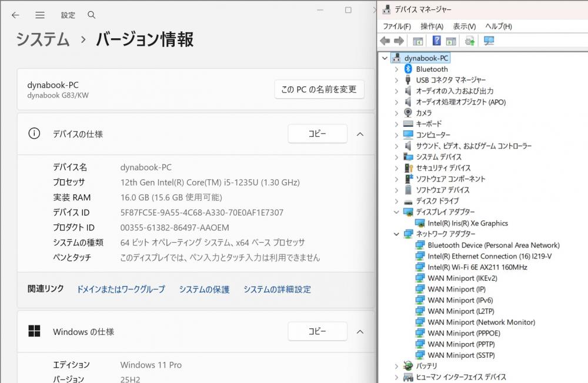
Task: Click update driver toolbar icon with green arrow
Action: [x=470, y=41]
